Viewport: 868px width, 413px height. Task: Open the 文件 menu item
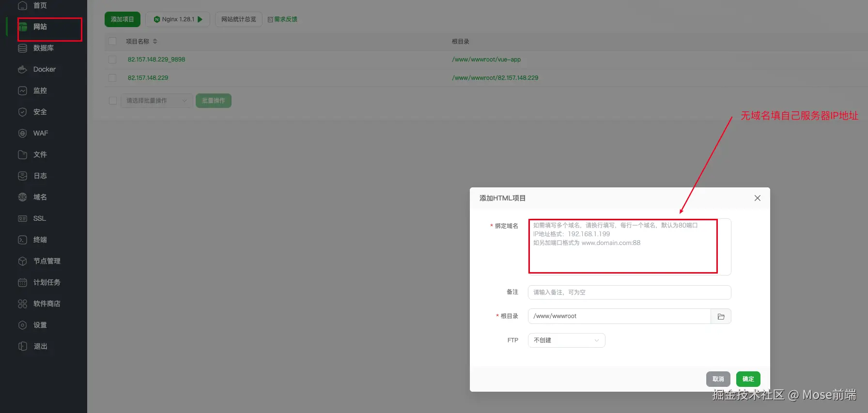[x=40, y=154]
